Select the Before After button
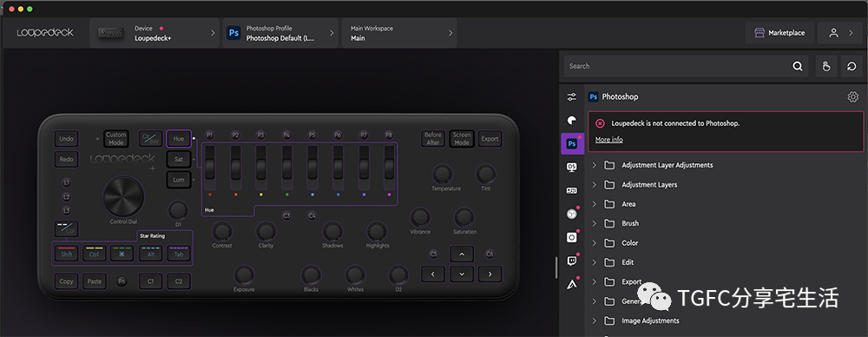 pyautogui.click(x=433, y=139)
